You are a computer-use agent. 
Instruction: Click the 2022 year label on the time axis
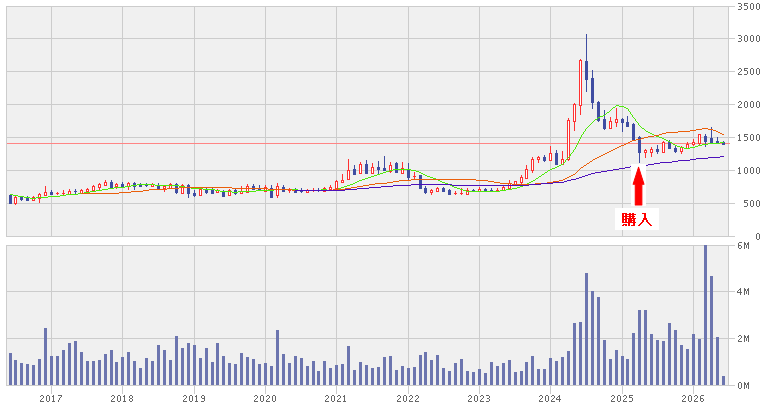pyautogui.click(x=408, y=399)
